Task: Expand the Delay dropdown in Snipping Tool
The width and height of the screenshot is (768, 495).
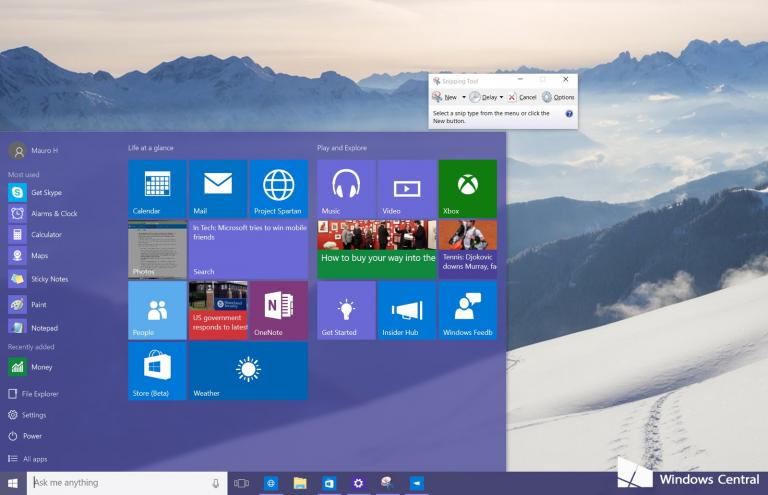Action: coord(501,97)
